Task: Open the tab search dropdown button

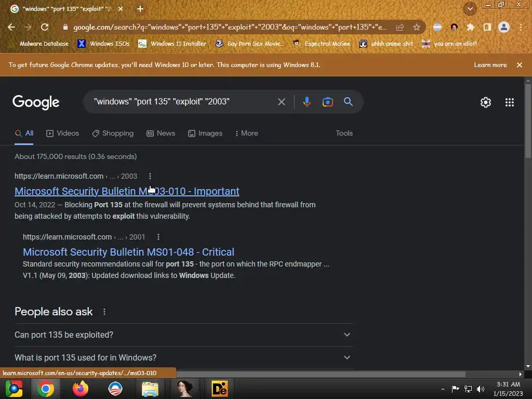Action: [470, 9]
